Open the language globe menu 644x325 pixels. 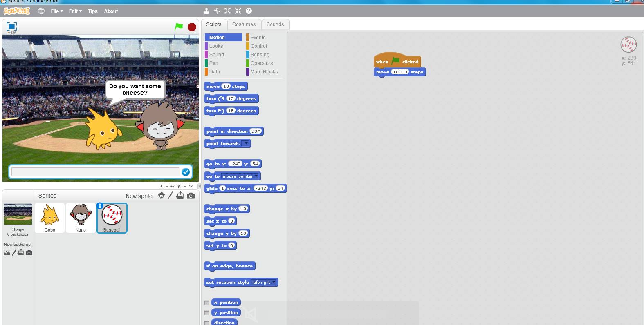[41, 11]
